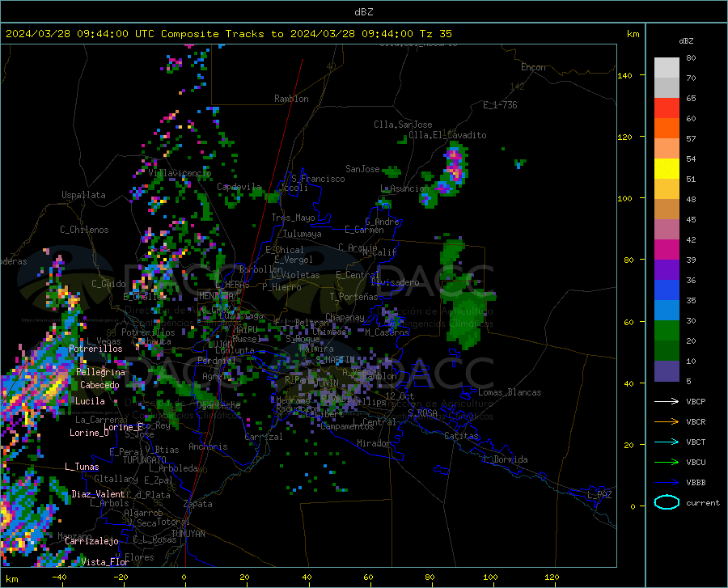Image resolution: width=728 pixels, height=588 pixels.
Task: Click the Ramblon label near top
Action: coord(291,99)
